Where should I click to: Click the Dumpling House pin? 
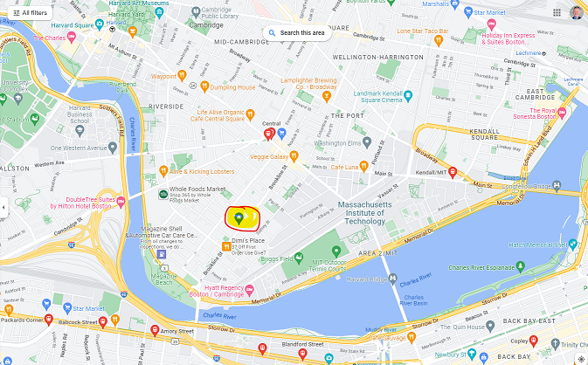tap(204, 86)
